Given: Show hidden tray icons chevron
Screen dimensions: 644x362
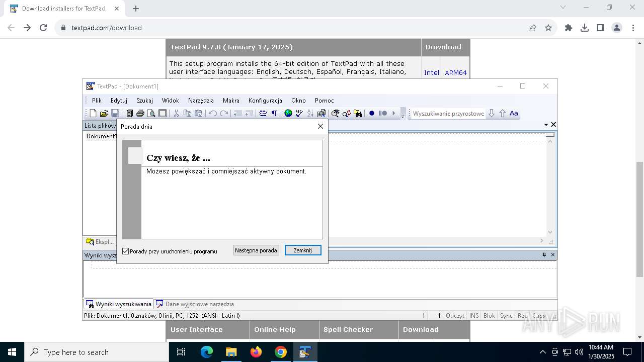Looking at the screenshot, I should (542, 352).
